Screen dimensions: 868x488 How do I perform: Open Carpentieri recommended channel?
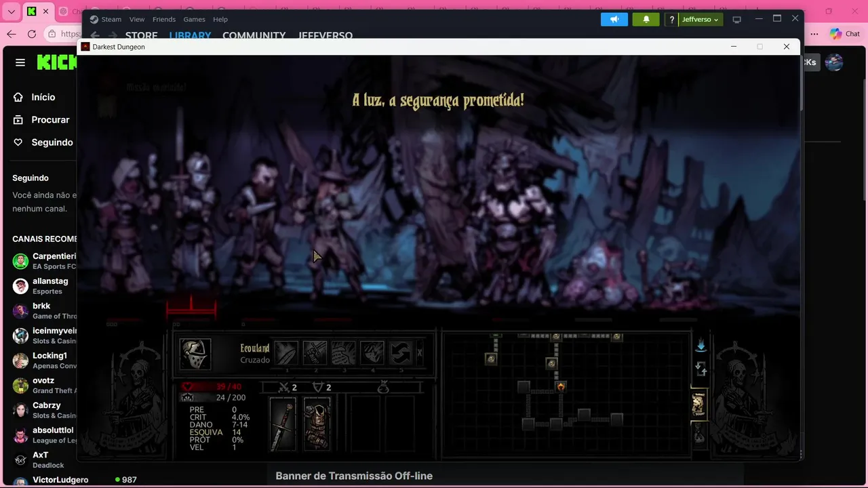pyautogui.click(x=44, y=261)
